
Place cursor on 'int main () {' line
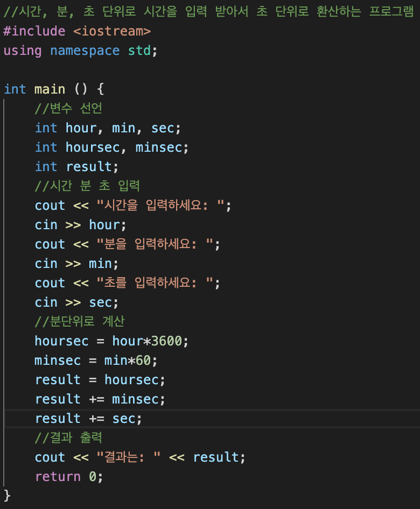tap(54, 89)
